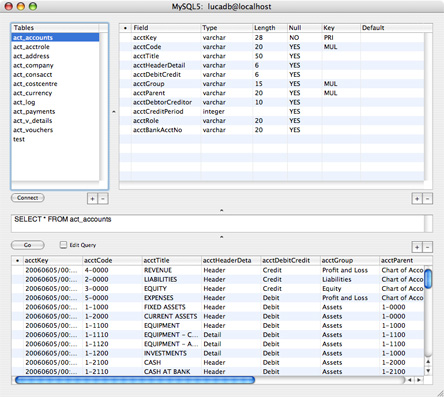Select the acctParent field row
Screen dimensions: 444x397
tap(272, 93)
